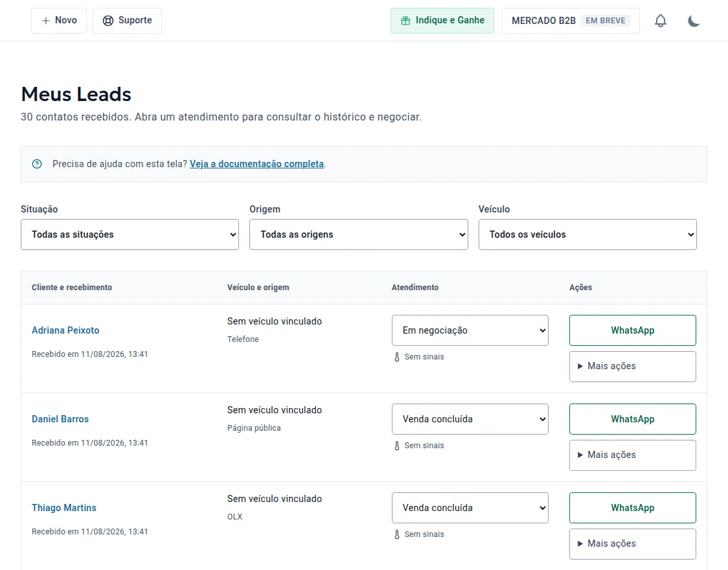This screenshot has height=570, width=728.
Task: Click Recebido em date under Daniel Barros
Action: point(89,443)
